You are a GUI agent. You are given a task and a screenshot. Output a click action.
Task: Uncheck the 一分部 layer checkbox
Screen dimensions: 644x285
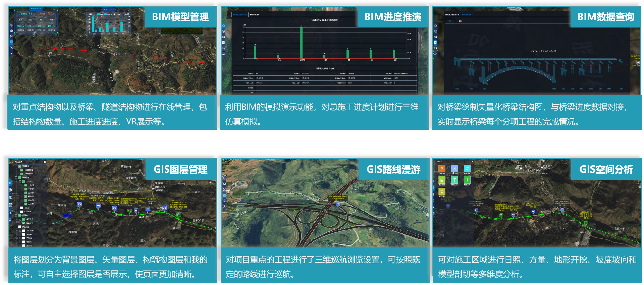coord(25,185)
